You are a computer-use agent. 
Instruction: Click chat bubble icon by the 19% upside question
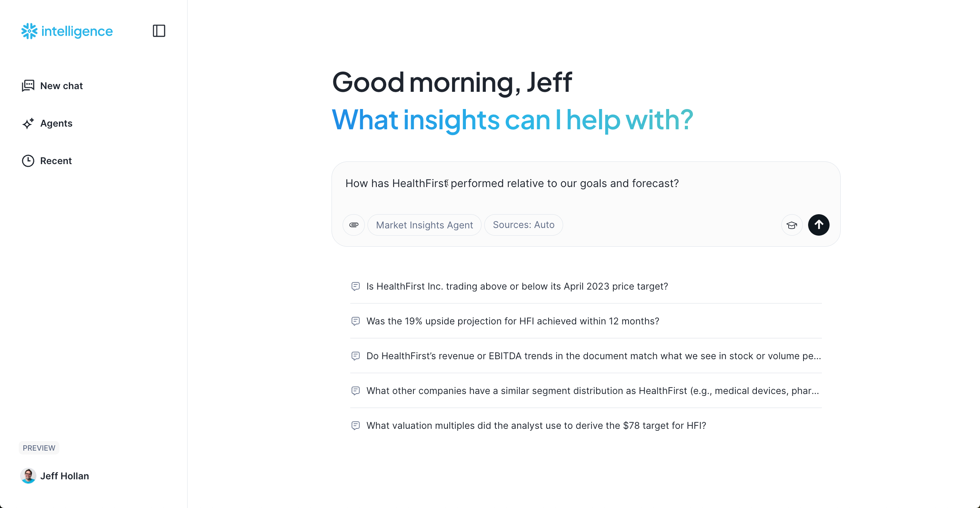tap(356, 321)
